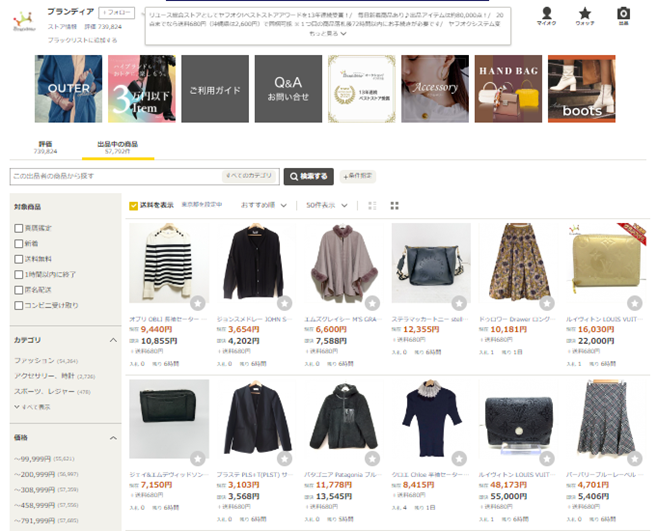Expand すべて表示 under categories
This screenshot has width=657, height=531.
click(32, 407)
